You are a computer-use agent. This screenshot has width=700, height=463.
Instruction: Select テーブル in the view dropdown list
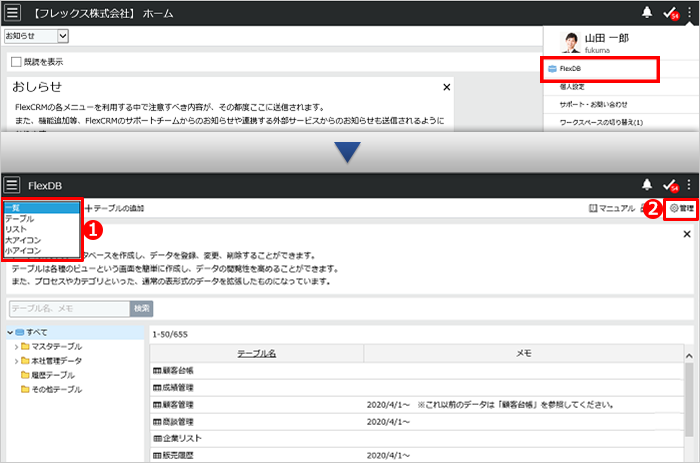pyautogui.click(x=42, y=219)
